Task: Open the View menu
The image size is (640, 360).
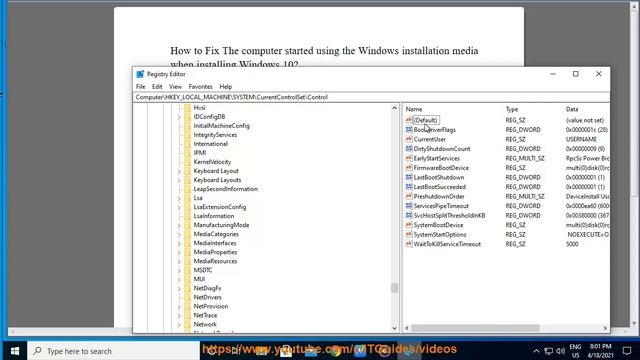Action: pos(175,87)
